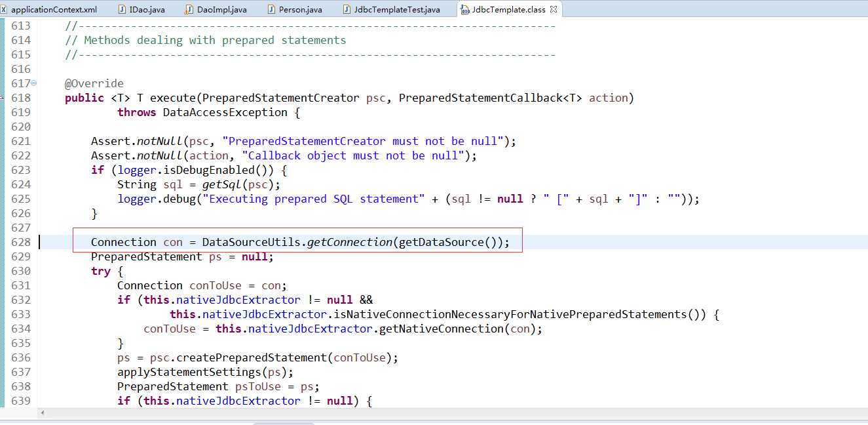The width and height of the screenshot is (868, 425).
Task: Click the Java file icon on JdbcTemplateTest.java tab
Action: point(347,10)
